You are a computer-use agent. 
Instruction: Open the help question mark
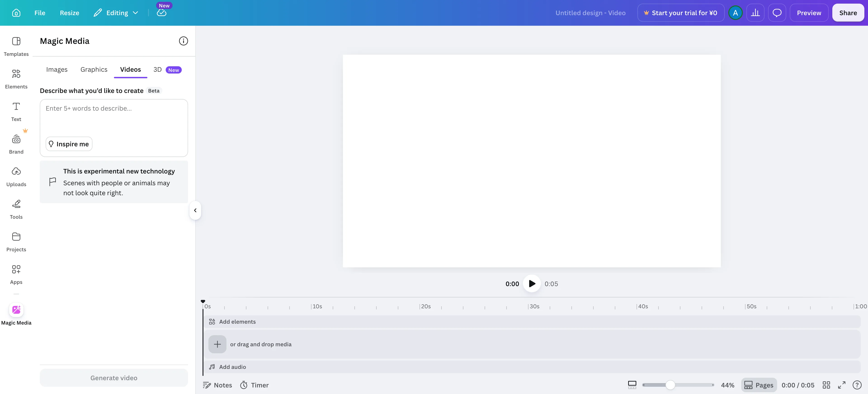point(857,385)
